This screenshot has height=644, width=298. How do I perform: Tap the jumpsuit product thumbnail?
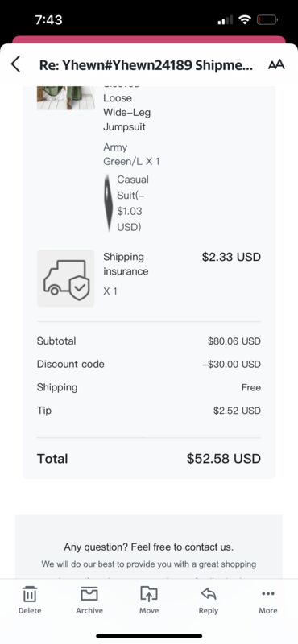point(66,98)
